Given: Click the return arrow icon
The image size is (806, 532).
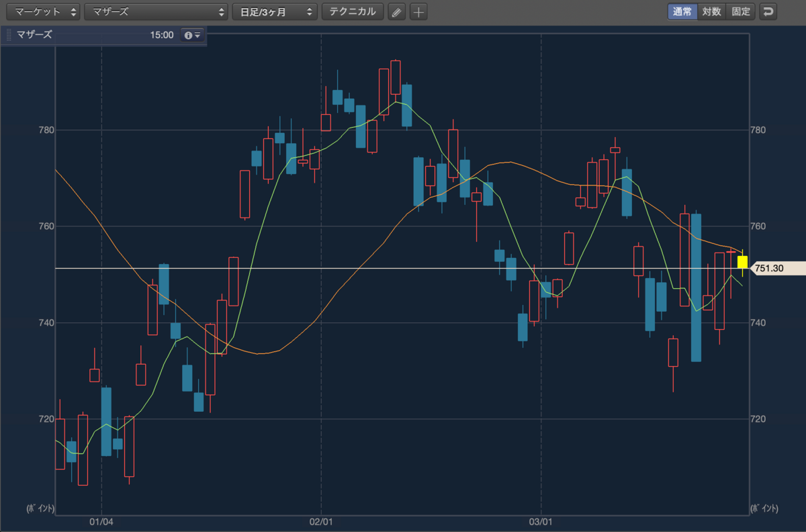Looking at the screenshot, I should [768, 11].
